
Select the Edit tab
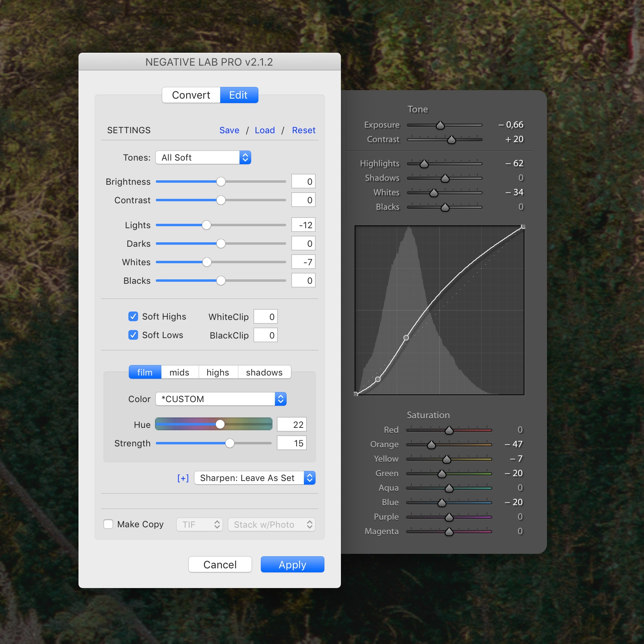pyautogui.click(x=239, y=95)
